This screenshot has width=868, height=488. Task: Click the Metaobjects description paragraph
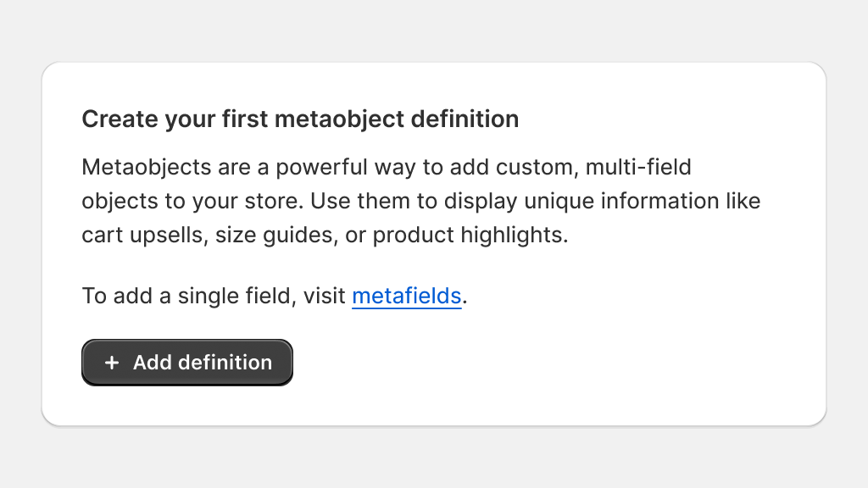[421, 201]
